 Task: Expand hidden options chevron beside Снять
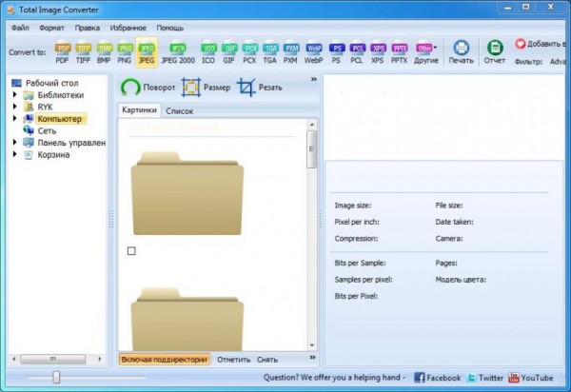point(312,358)
